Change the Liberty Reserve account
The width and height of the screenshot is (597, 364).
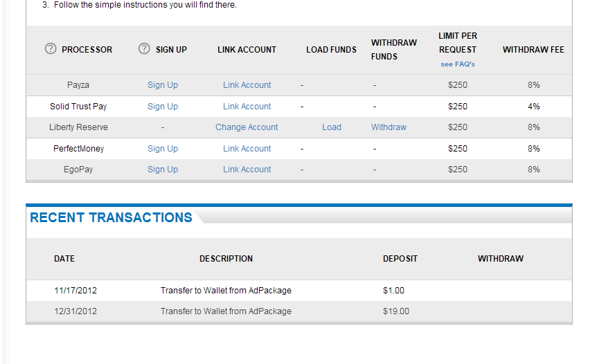pos(247,127)
